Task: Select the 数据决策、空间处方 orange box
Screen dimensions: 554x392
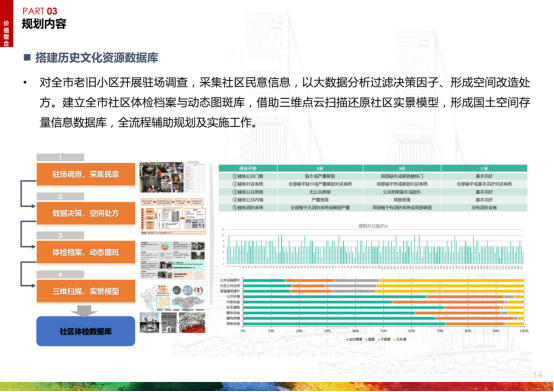Action: pyautogui.click(x=86, y=213)
